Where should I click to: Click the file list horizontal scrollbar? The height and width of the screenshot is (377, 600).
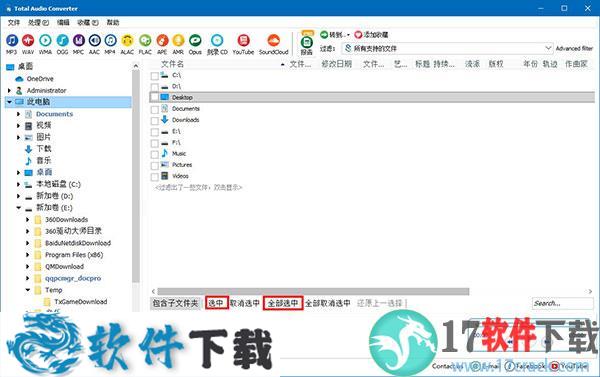[313, 292]
